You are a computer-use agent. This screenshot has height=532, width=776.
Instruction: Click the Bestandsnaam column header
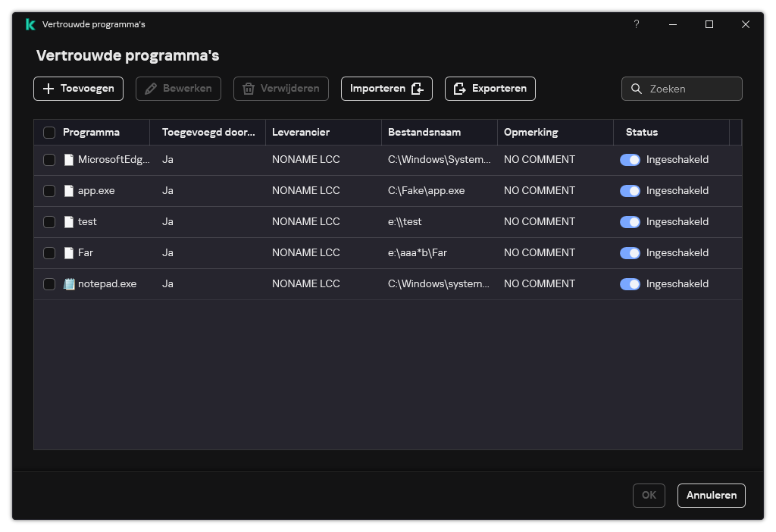(x=424, y=132)
